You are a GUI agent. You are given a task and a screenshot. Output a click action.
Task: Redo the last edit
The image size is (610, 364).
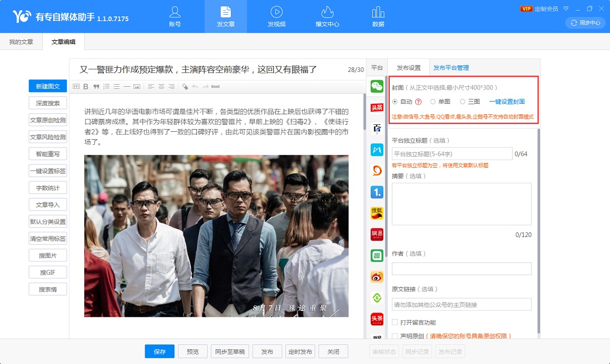click(205, 86)
